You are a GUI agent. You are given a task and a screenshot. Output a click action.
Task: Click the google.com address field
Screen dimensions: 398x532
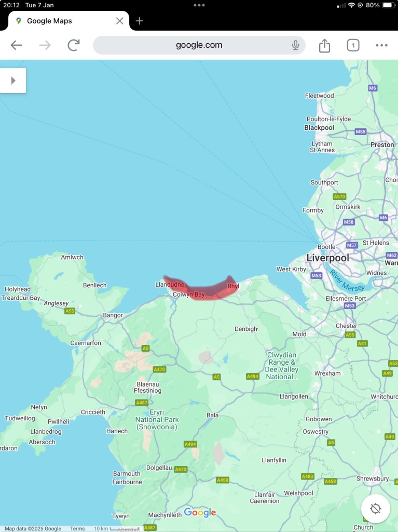point(199,45)
